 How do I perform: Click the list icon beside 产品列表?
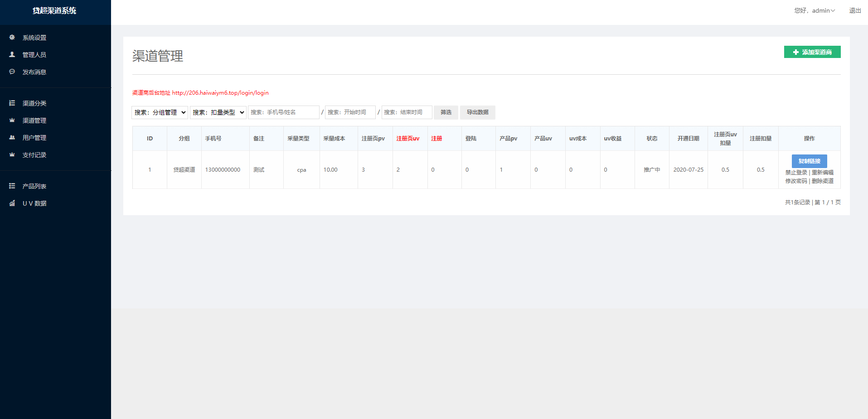pos(12,186)
